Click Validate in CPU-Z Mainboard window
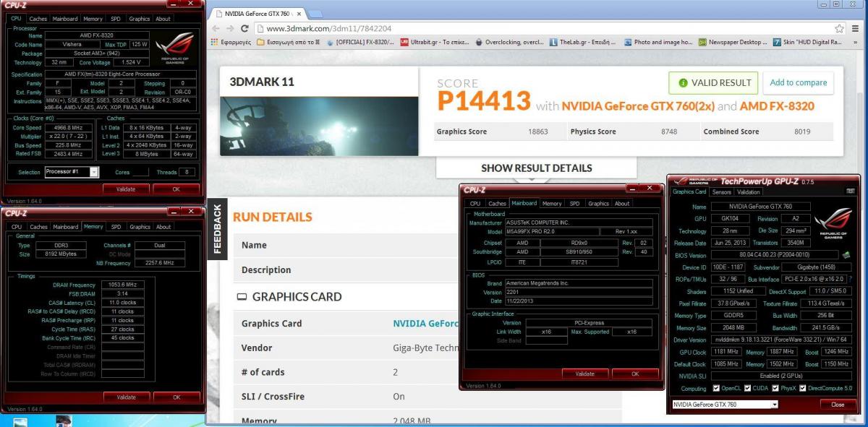Screen dimensions: 868x427 [x=584, y=374]
